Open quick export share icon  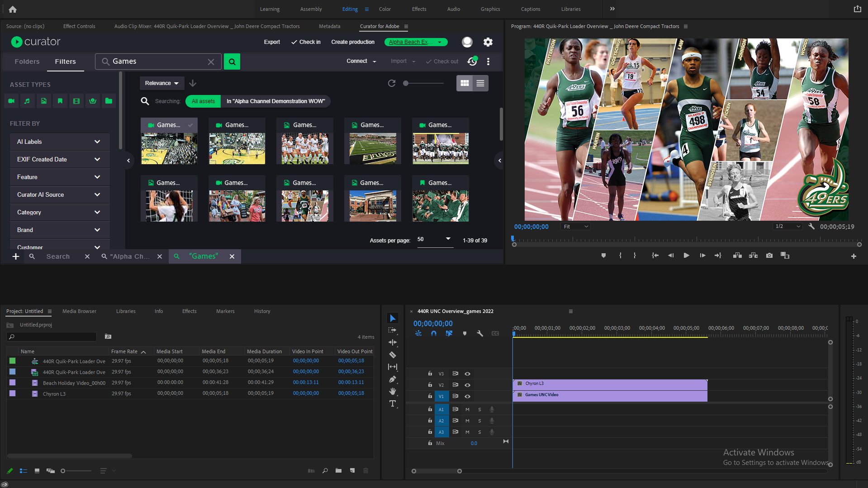[857, 9]
